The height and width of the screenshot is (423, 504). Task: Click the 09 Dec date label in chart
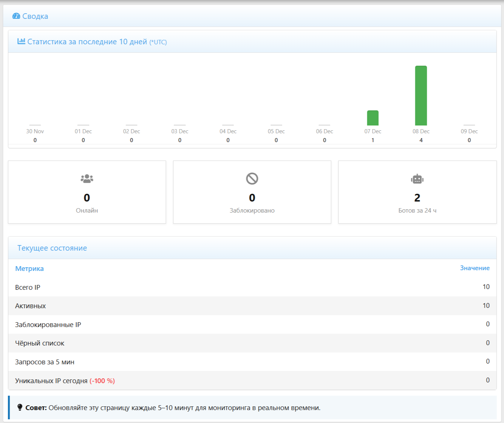(x=469, y=131)
